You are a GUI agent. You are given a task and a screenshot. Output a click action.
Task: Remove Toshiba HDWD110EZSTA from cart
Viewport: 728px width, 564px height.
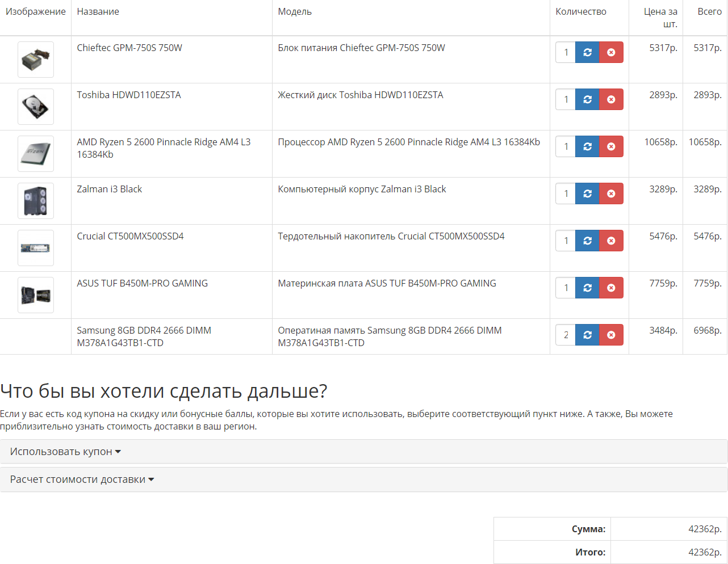[611, 99]
